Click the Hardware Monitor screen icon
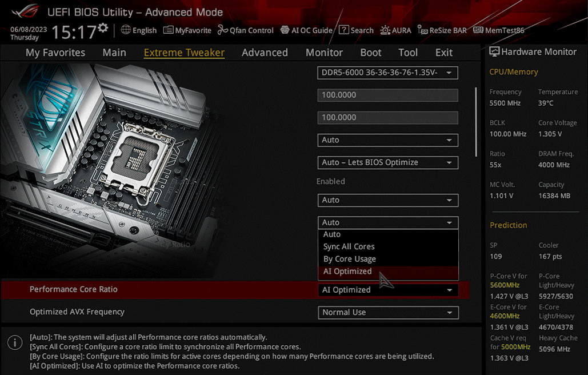588x375 pixels. click(494, 52)
